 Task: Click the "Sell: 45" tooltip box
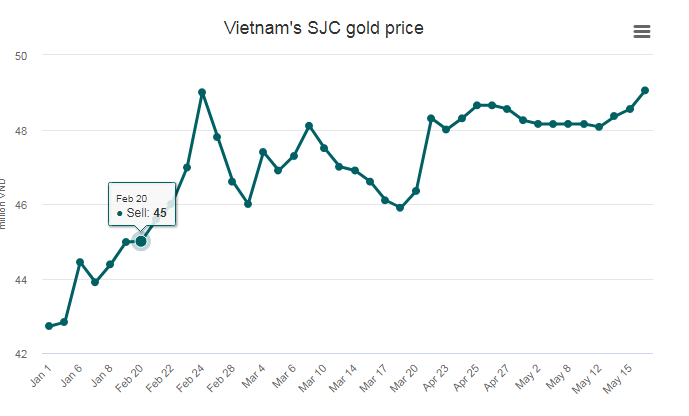click(141, 205)
